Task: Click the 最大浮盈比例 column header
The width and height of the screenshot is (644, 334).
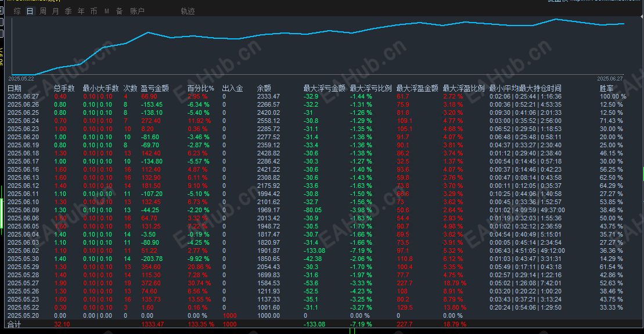Action: pos(464,88)
